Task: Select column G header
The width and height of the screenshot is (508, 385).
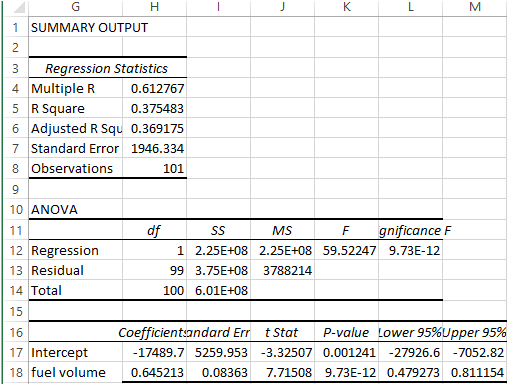Action: tap(76, 7)
